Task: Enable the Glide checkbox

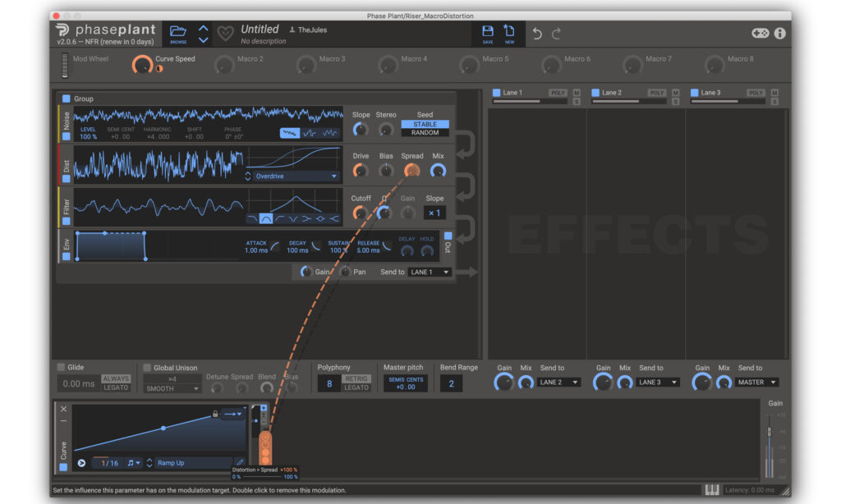Action: 61,367
